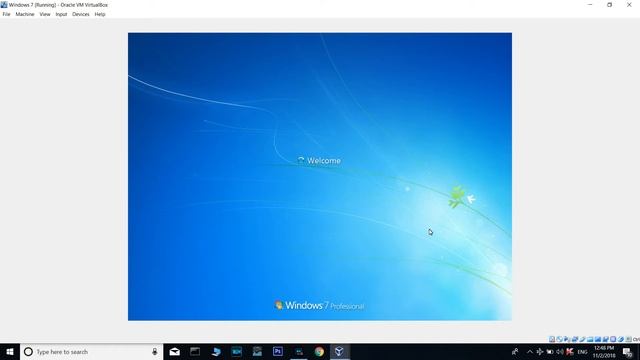Open the Action Center notifications icon

point(628,352)
